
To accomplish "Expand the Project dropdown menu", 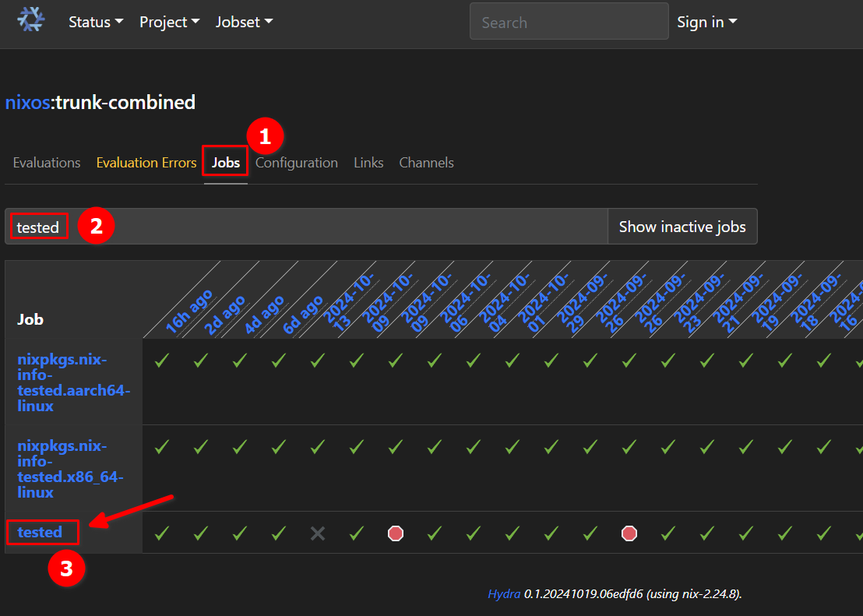I will click(170, 22).
